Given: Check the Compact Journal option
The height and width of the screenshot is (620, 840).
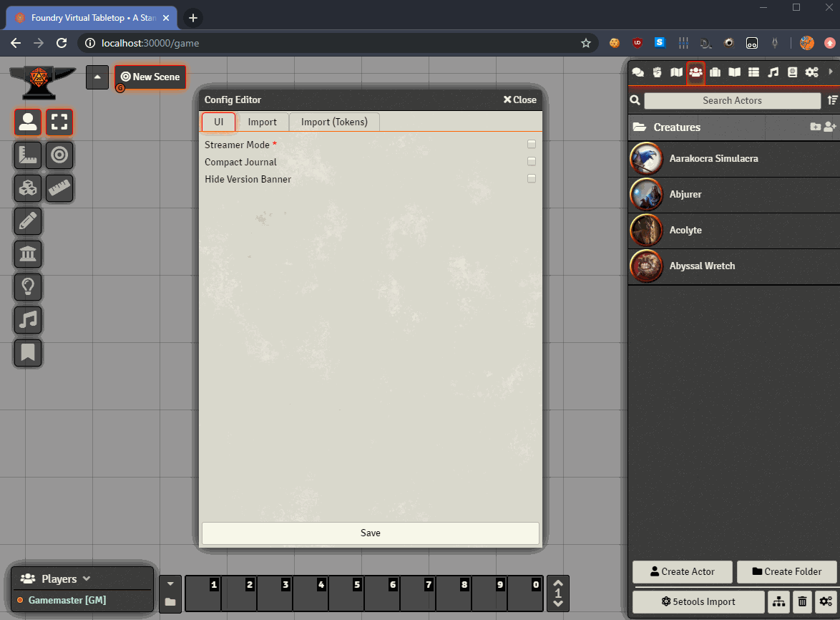Looking at the screenshot, I should click(532, 162).
